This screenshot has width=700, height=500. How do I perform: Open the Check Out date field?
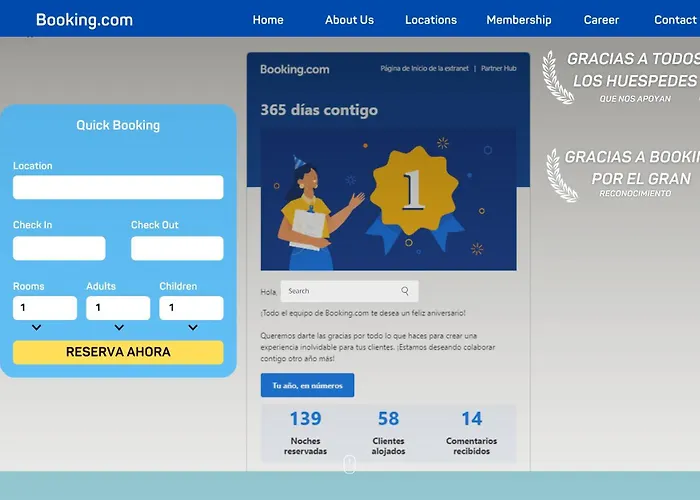click(x=177, y=248)
